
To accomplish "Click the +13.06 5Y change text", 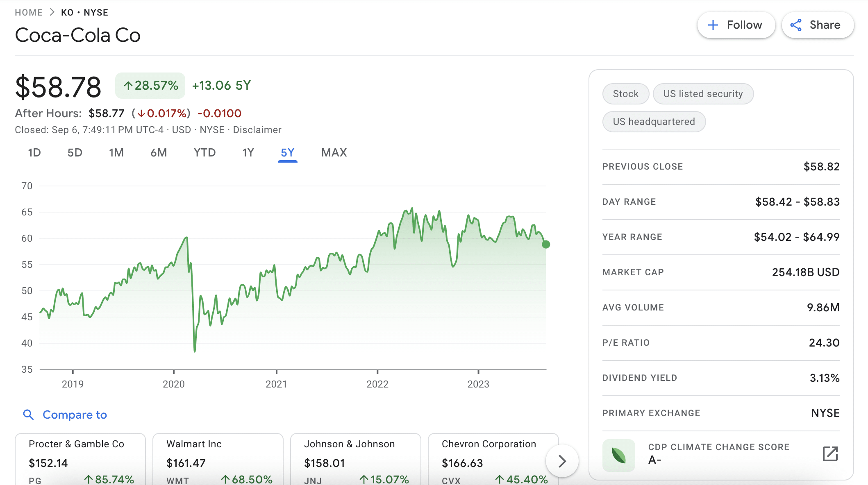I will pos(221,86).
